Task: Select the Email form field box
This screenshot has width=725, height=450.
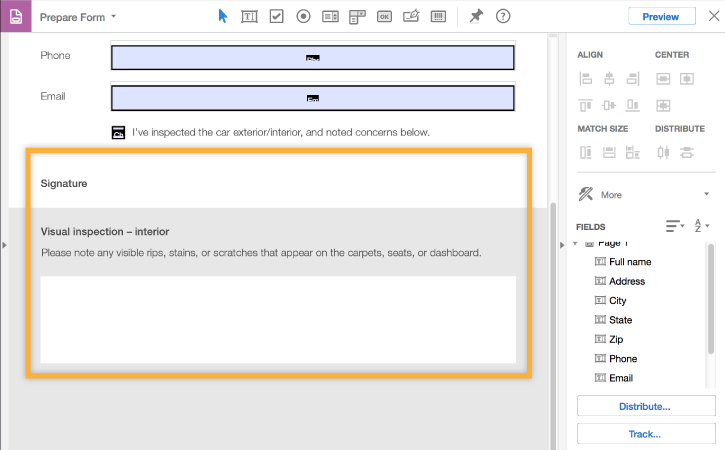Action: [313, 98]
